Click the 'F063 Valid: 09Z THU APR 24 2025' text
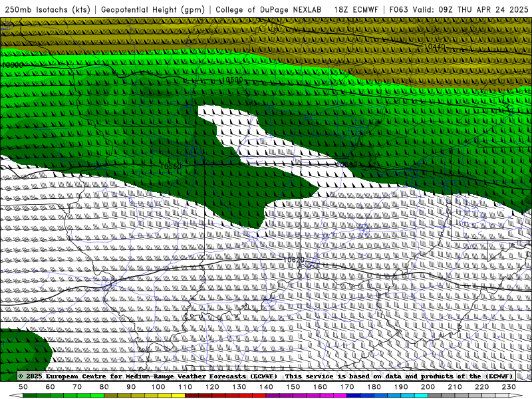This screenshot has height=399, width=532. (459, 9)
